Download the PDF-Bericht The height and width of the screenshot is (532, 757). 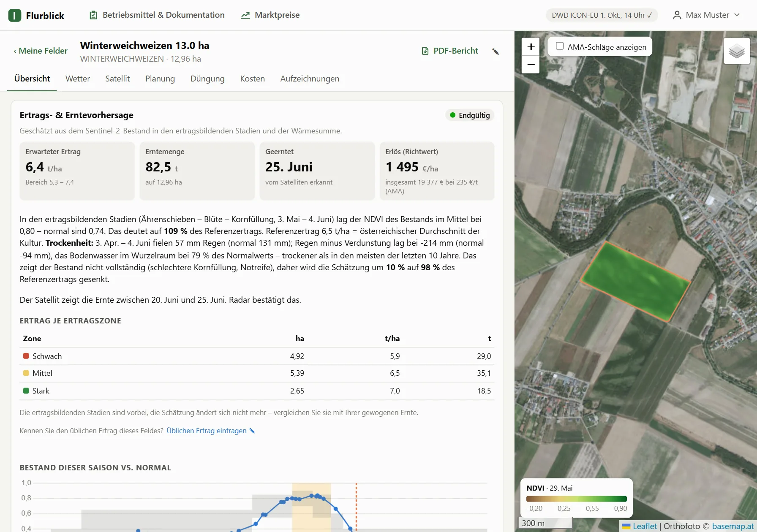(x=450, y=51)
